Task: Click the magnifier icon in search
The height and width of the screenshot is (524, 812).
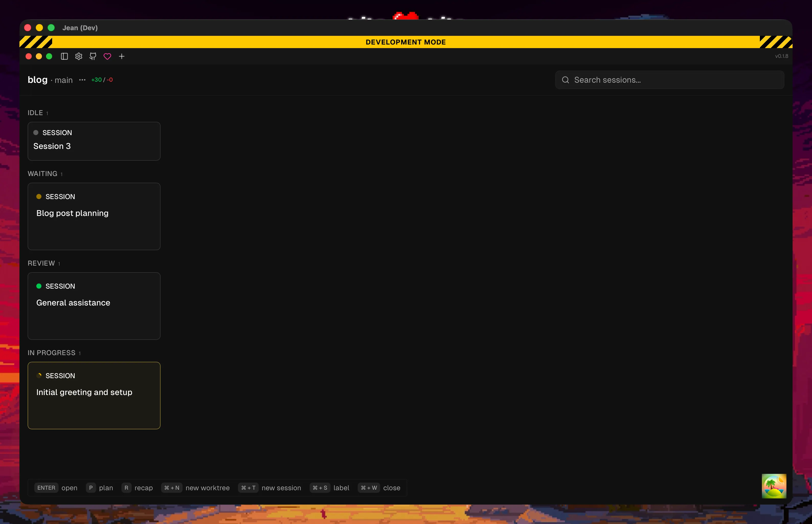Action: [566, 80]
